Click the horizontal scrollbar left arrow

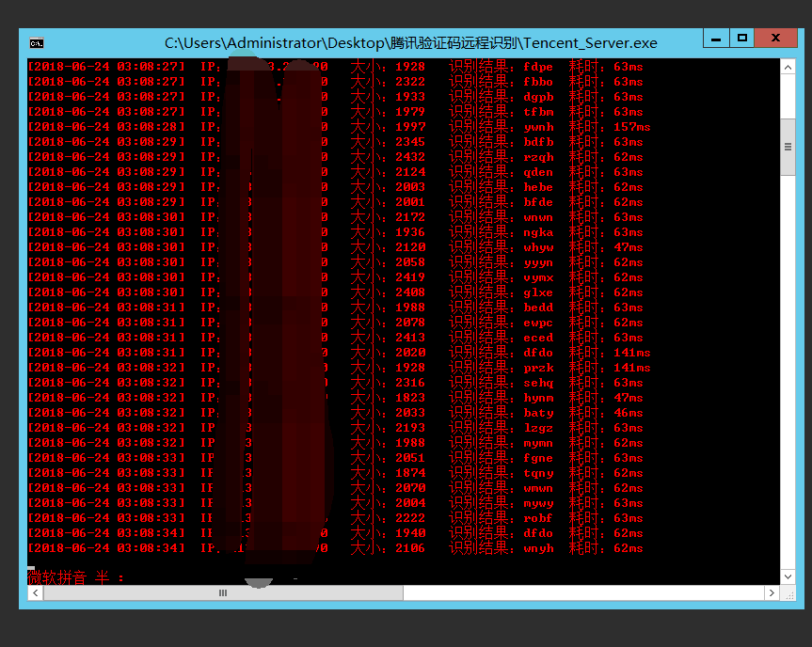click(35, 593)
